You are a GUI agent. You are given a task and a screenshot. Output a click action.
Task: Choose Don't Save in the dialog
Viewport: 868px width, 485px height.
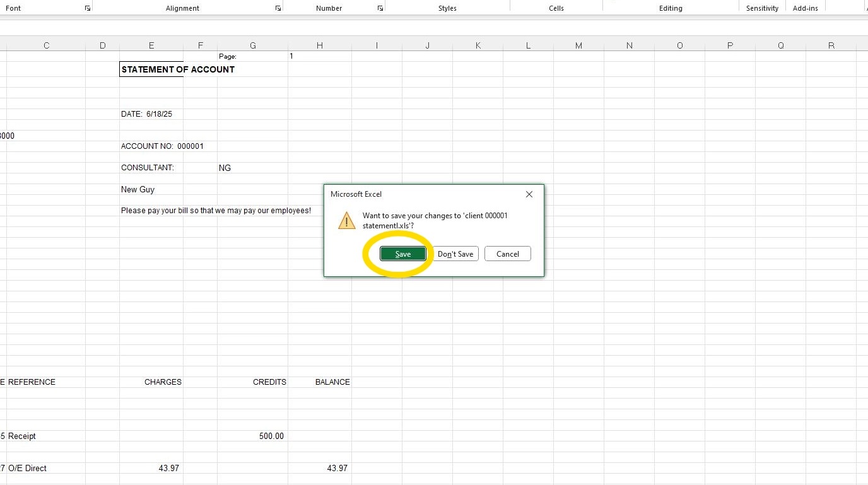pyautogui.click(x=455, y=254)
